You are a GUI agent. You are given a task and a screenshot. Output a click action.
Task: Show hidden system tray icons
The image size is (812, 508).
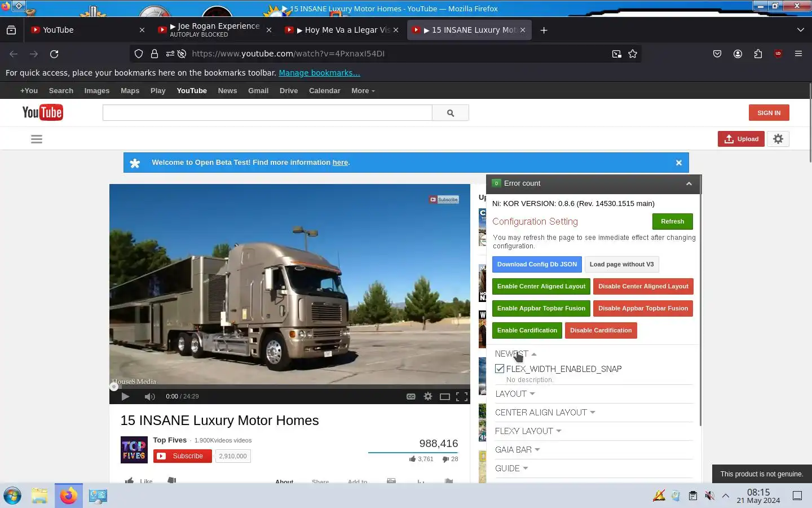(726, 496)
